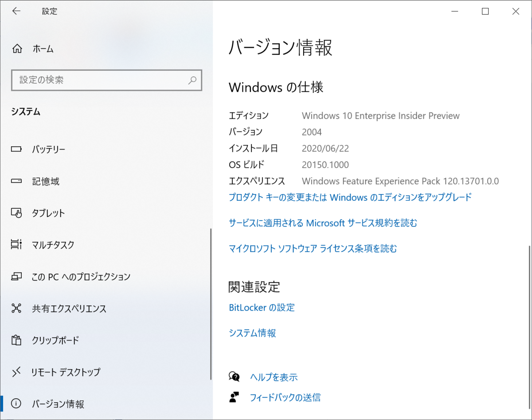Click the エディション label
The height and width of the screenshot is (420, 532).
point(249,116)
